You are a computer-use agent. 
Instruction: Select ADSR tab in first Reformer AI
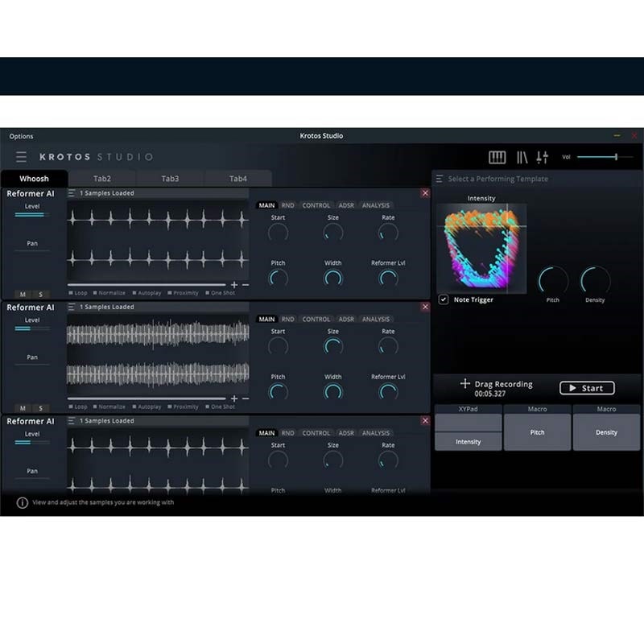(346, 205)
